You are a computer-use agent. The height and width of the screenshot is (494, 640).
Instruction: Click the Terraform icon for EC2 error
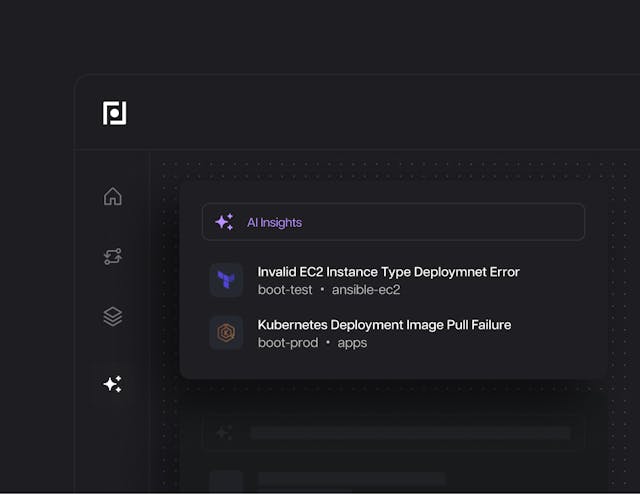(x=226, y=280)
